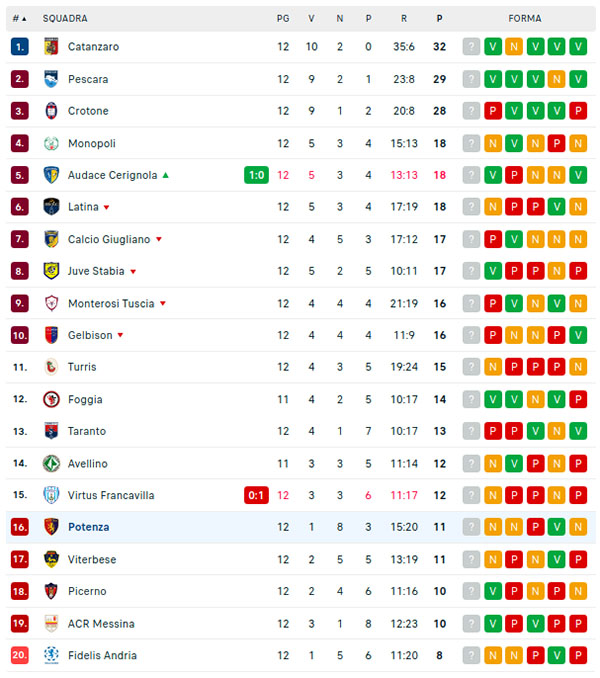This screenshot has height=678, width=600.
Task: Sort standings by the R goals column header
Action: 404,19
